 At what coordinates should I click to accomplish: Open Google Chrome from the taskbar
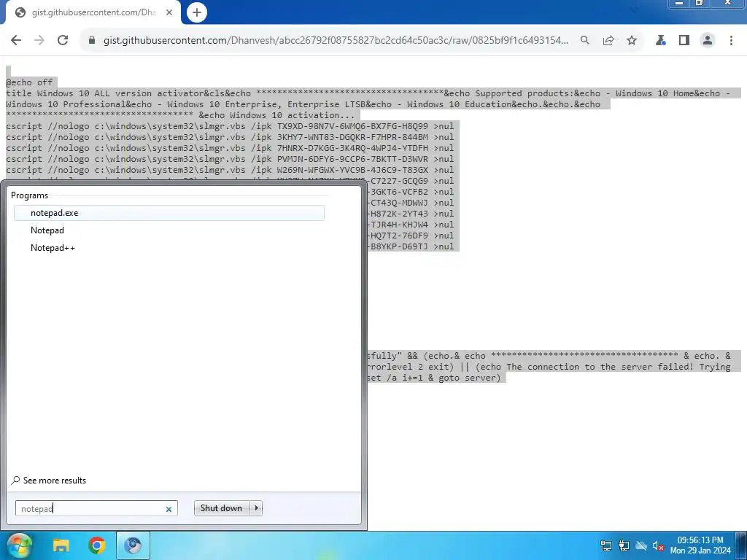tap(97, 545)
